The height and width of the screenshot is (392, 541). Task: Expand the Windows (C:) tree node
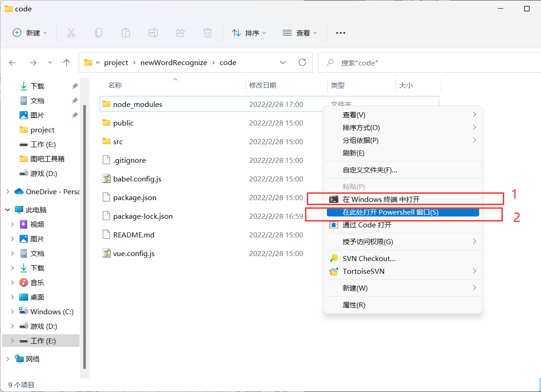(12, 312)
